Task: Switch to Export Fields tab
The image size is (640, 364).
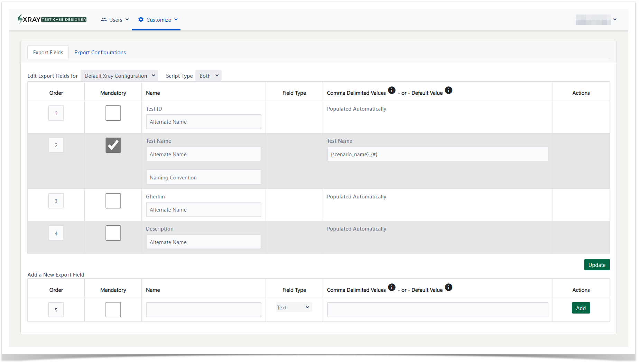Action: tap(48, 53)
